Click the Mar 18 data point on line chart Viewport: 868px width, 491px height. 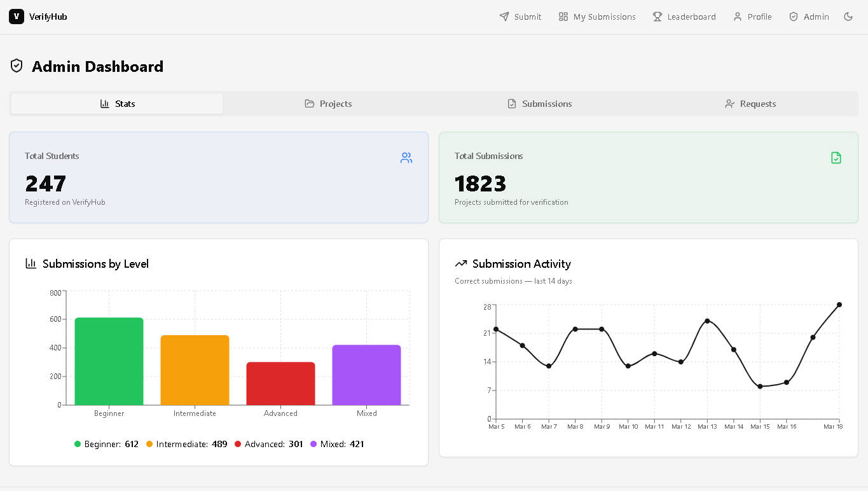point(839,305)
